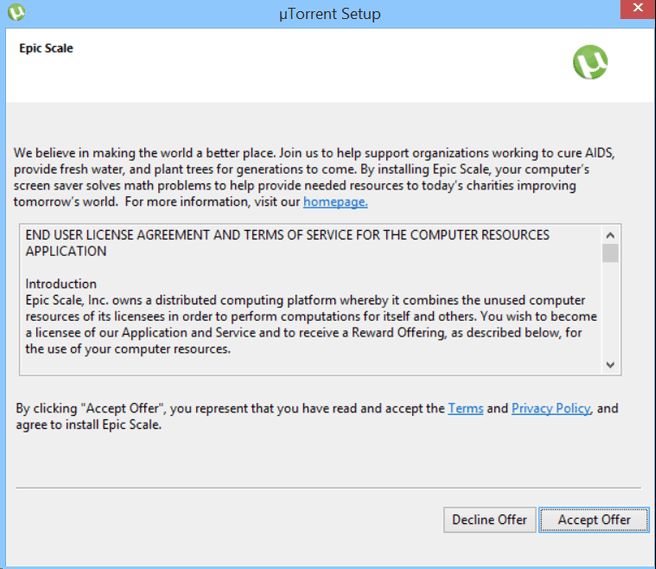Image resolution: width=656 pixels, height=569 pixels.
Task: Click the 'µTorrent Setup' window title
Action: point(330,14)
